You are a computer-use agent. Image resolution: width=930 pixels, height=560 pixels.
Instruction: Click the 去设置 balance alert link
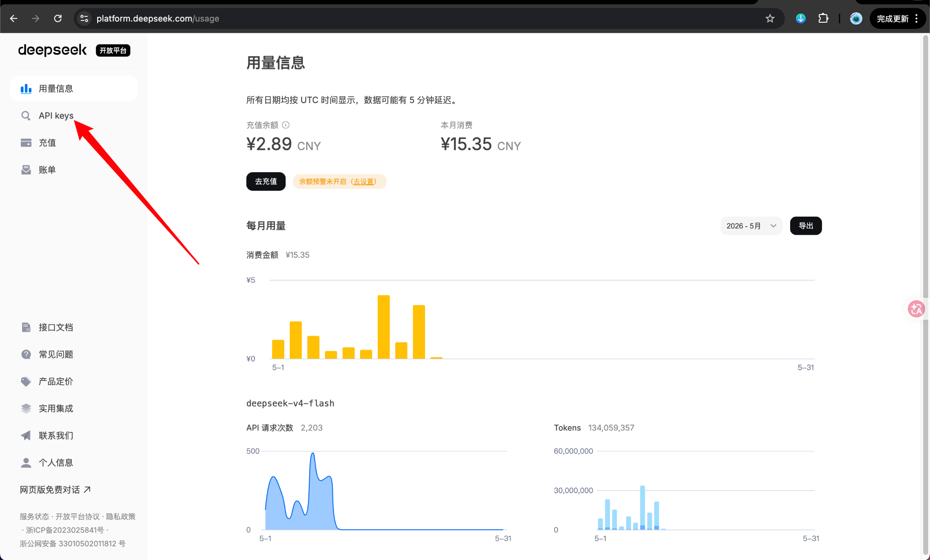point(363,182)
